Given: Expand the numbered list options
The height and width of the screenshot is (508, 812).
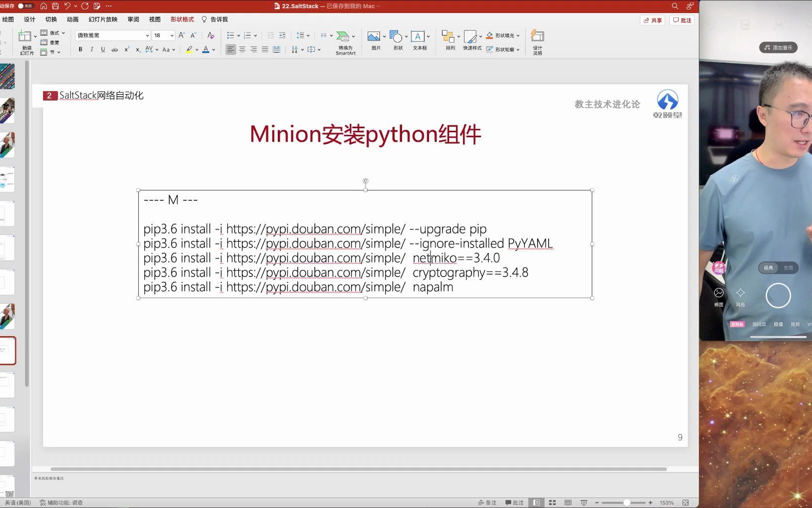Looking at the screenshot, I should [255, 36].
